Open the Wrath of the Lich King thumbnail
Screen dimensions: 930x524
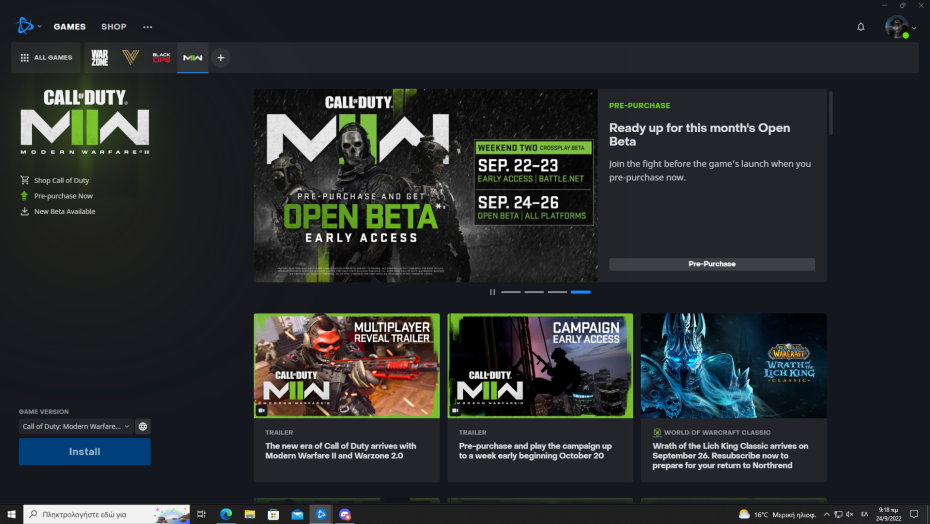[734, 366]
